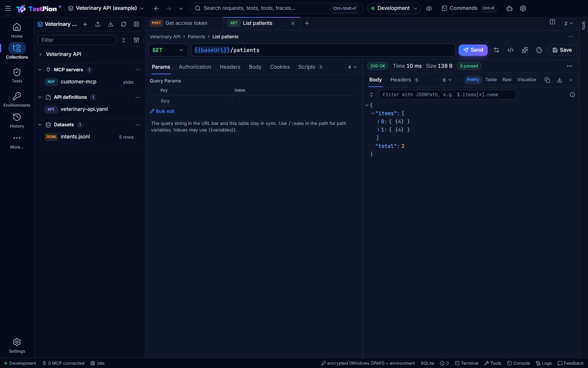Screen dimensions: 588x368
Task: Open the Environments section in the sidebar
Action: (x=17, y=99)
